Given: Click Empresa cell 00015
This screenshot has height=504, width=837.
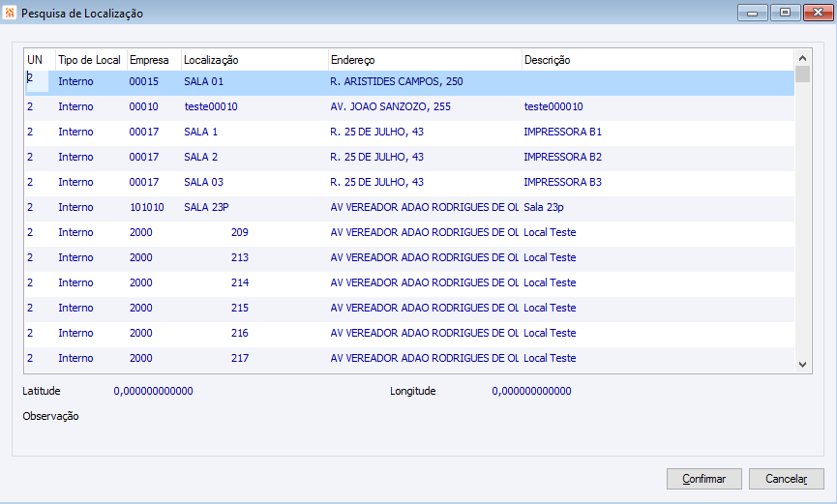Looking at the screenshot, I should pos(144,81).
